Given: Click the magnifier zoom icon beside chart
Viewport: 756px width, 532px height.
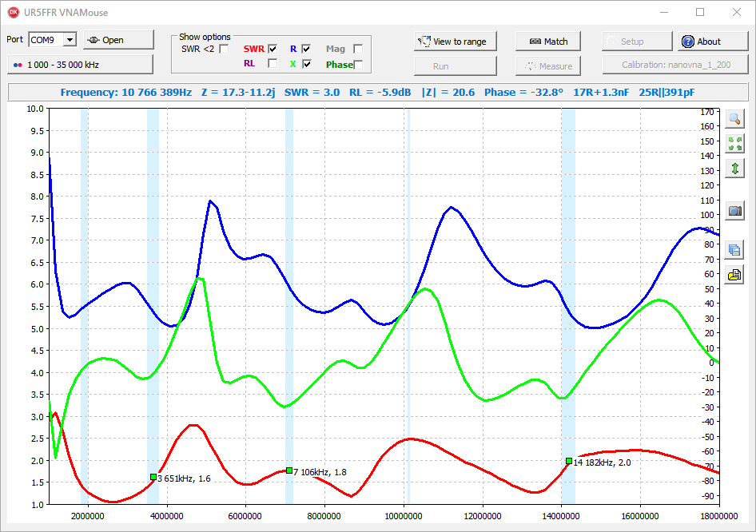Looking at the screenshot, I should pyautogui.click(x=734, y=119).
